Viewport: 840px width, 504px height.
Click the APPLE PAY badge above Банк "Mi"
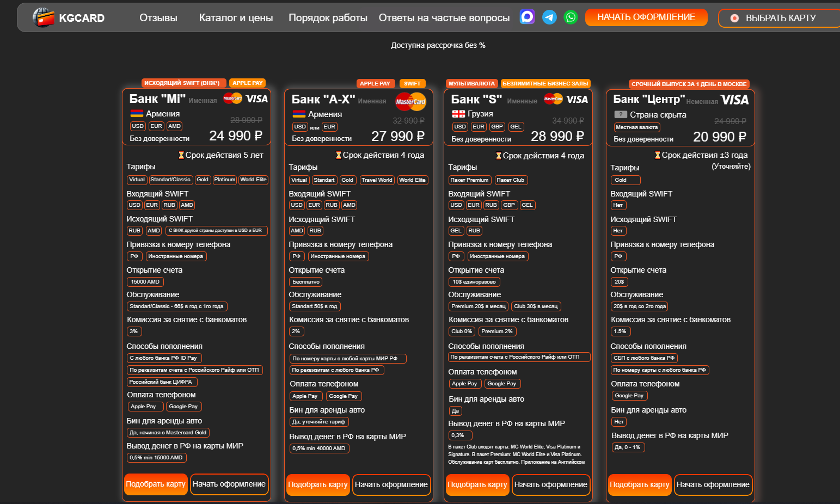248,83
